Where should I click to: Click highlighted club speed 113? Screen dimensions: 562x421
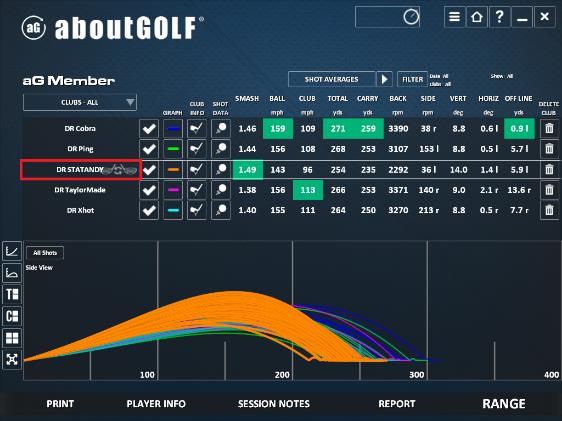308,190
